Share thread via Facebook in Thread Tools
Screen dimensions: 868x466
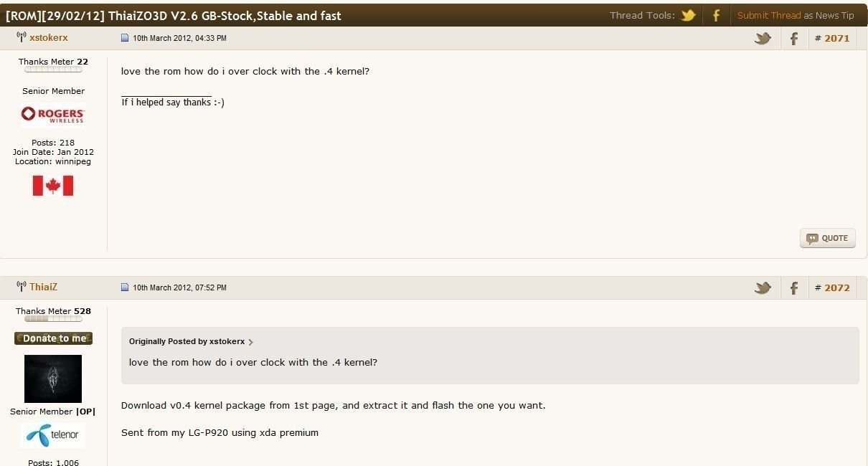716,15
